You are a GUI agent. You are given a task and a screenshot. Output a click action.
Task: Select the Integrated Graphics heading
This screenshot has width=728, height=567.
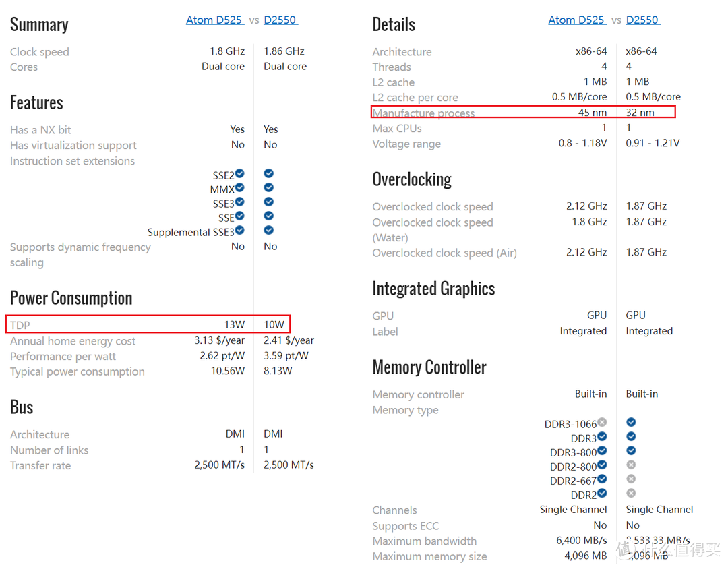tap(433, 289)
